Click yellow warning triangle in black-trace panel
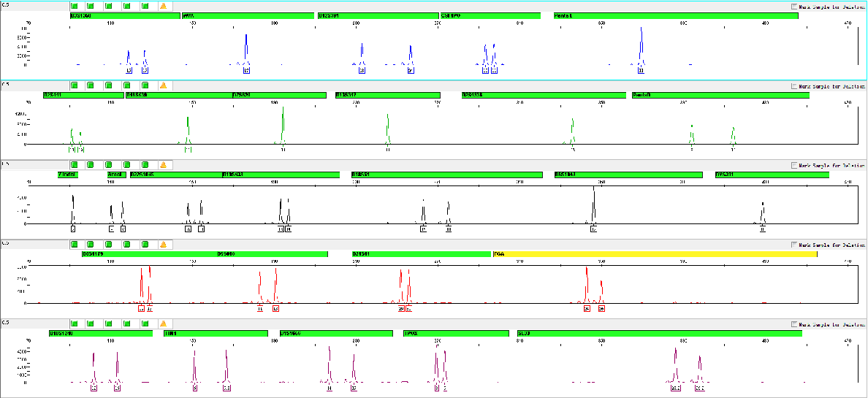868x398 pixels. (x=164, y=165)
